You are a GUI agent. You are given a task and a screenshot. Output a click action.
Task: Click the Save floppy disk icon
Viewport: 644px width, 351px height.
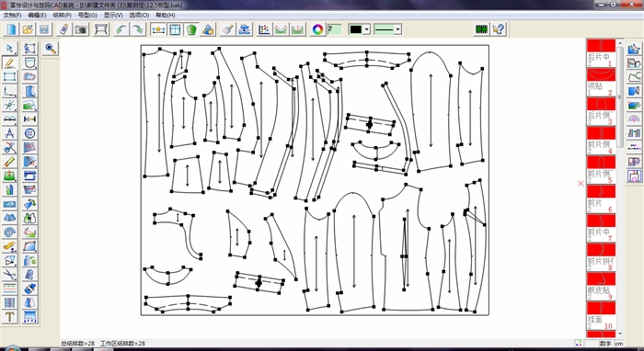44,29
